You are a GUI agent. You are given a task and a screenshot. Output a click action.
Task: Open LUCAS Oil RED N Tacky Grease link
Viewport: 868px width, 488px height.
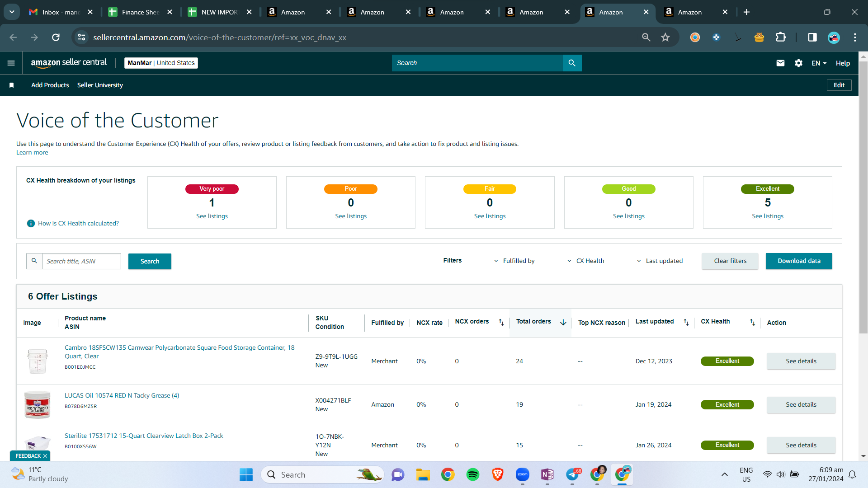(x=122, y=395)
